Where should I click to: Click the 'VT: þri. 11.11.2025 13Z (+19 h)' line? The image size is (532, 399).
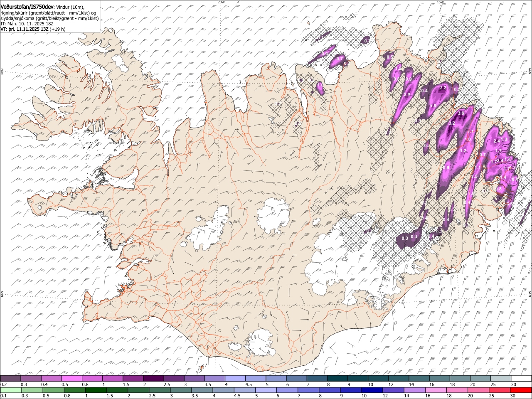[x=33, y=30]
